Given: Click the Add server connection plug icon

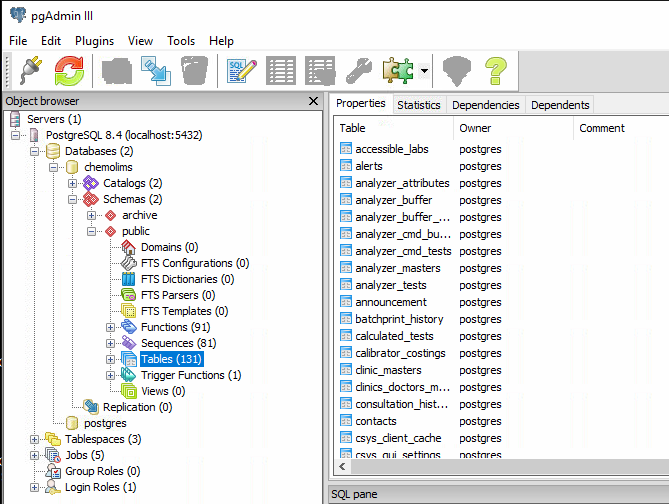Looking at the screenshot, I should [x=26, y=71].
